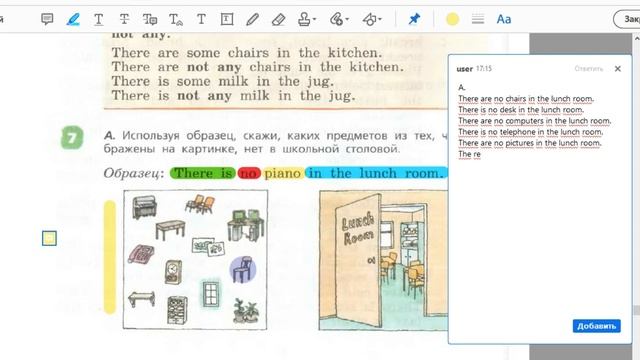Select the attach file paperclip tool

click(x=336, y=19)
